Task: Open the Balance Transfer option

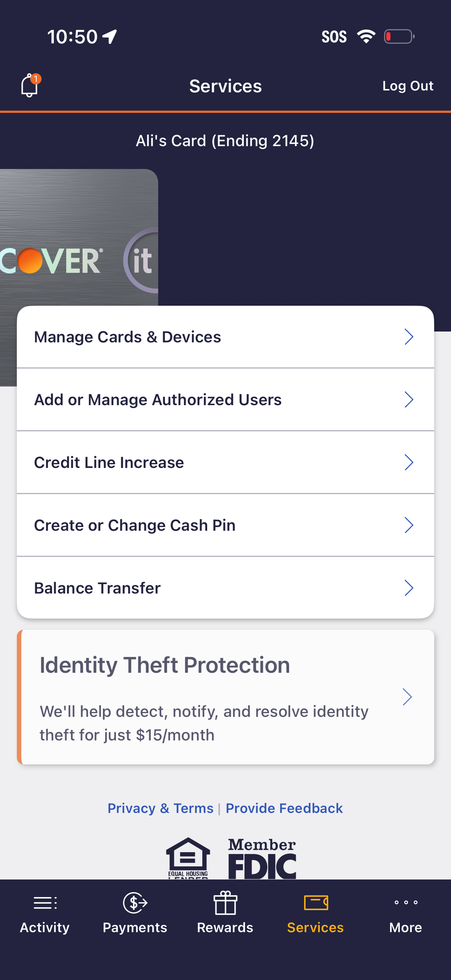Action: click(98, 588)
